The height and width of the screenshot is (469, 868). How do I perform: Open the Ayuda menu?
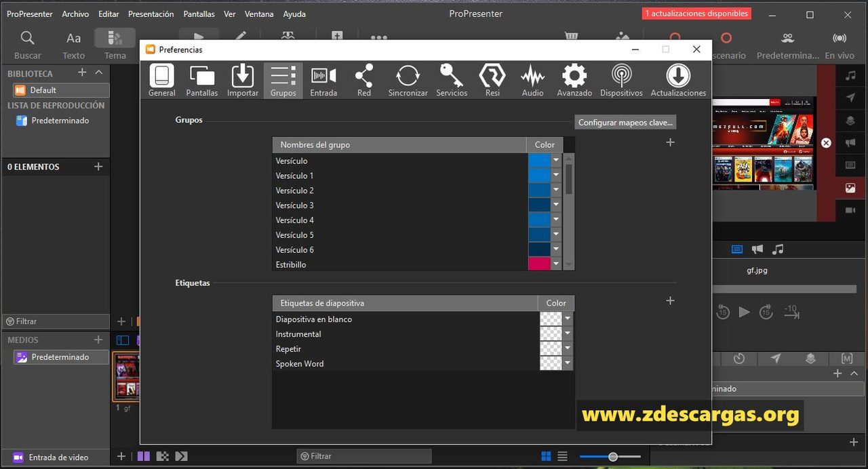pos(294,14)
